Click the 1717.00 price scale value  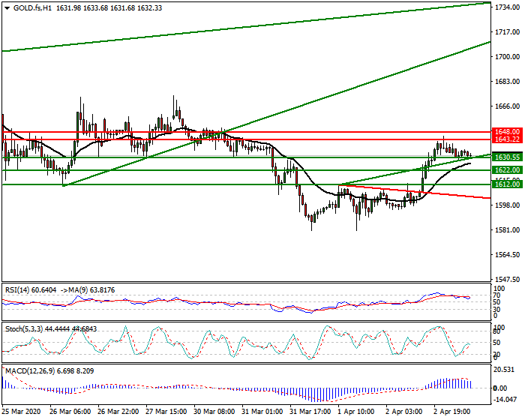click(x=507, y=31)
